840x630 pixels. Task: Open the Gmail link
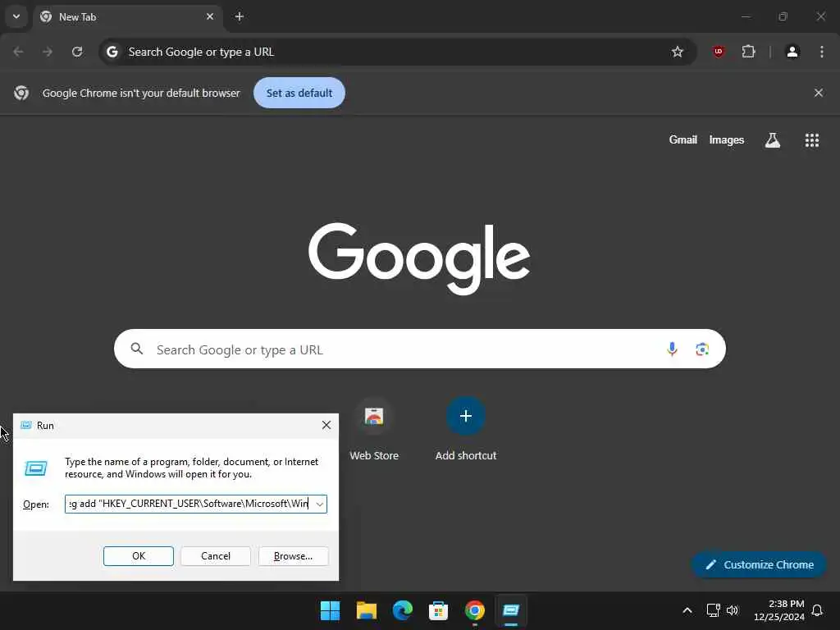click(x=682, y=139)
